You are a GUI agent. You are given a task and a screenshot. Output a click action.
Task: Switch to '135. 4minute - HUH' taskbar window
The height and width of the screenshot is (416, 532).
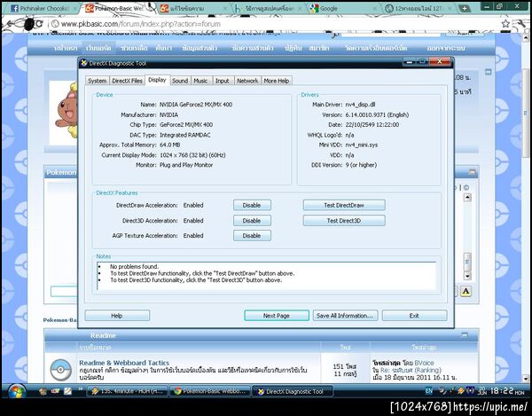pos(128,391)
